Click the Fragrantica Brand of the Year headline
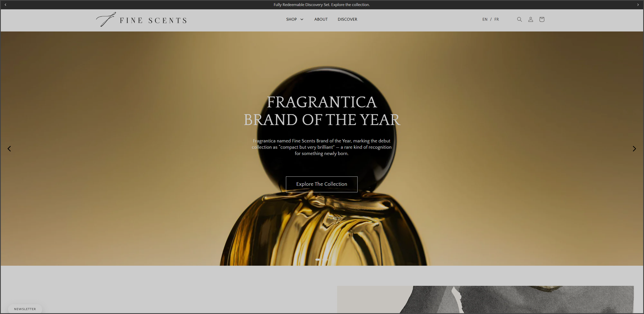This screenshot has height=314, width=644. (322, 111)
